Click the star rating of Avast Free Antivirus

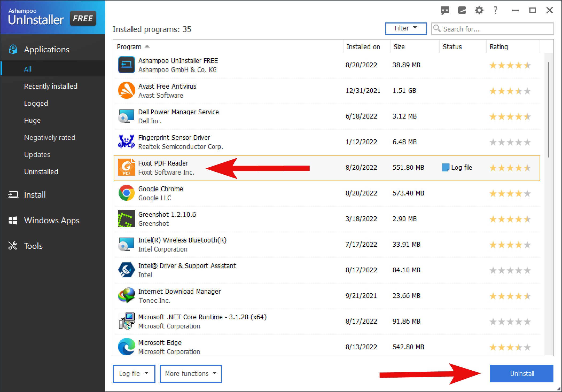510,91
